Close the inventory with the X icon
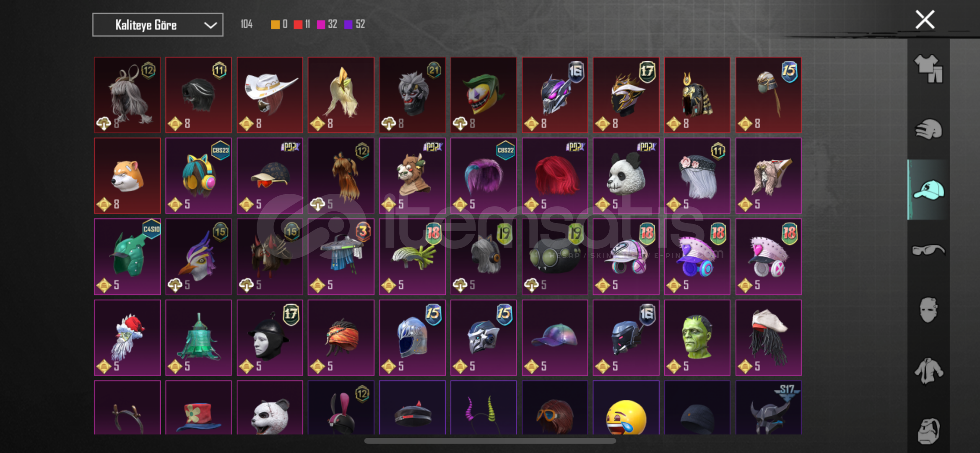Viewport: 980px width, 453px height. pos(925,20)
